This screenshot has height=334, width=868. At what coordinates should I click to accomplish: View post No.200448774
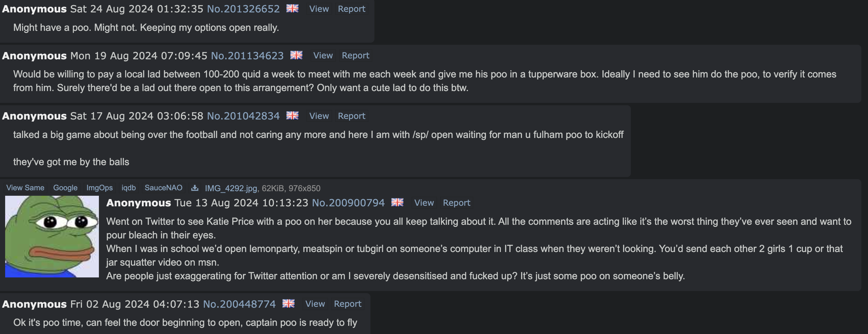pos(315,304)
